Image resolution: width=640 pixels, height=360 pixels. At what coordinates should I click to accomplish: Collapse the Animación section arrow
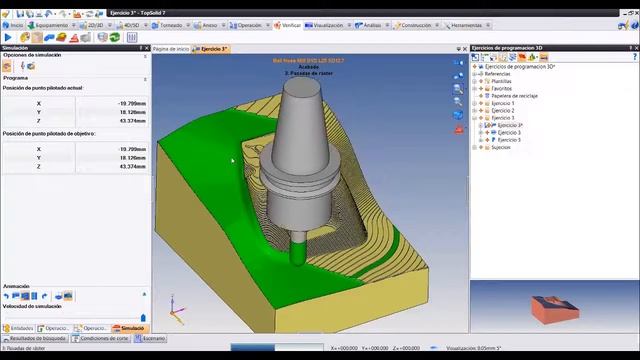(x=144, y=294)
